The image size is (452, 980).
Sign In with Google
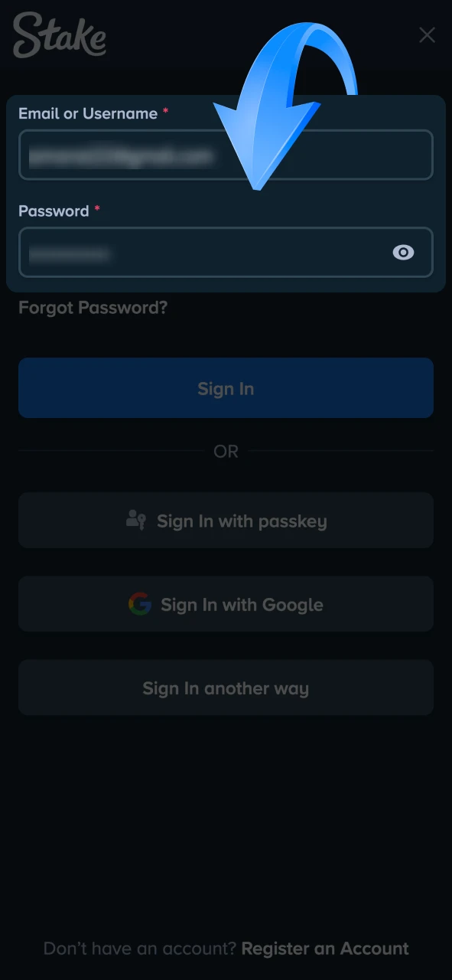click(226, 604)
